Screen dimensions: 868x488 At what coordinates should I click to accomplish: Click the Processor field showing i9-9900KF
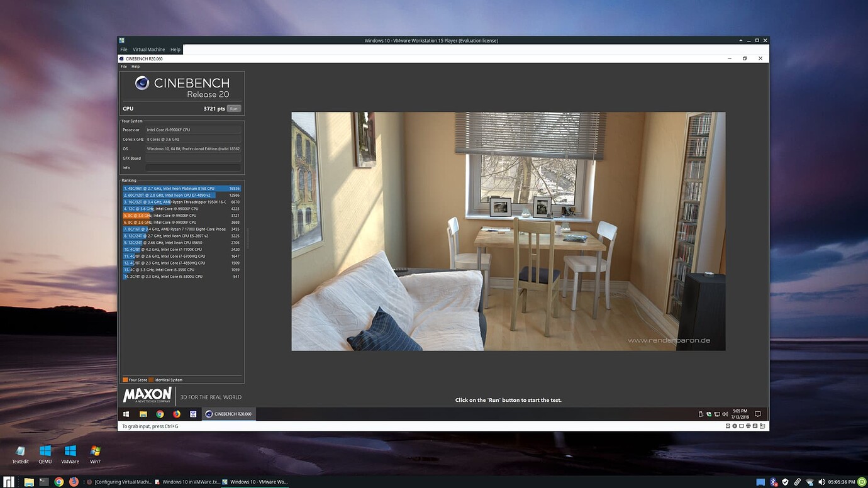193,130
